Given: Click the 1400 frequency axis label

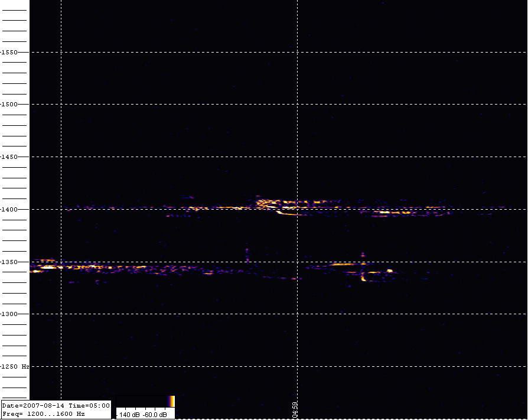Looking at the screenshot, I should (x=9, y=210).
